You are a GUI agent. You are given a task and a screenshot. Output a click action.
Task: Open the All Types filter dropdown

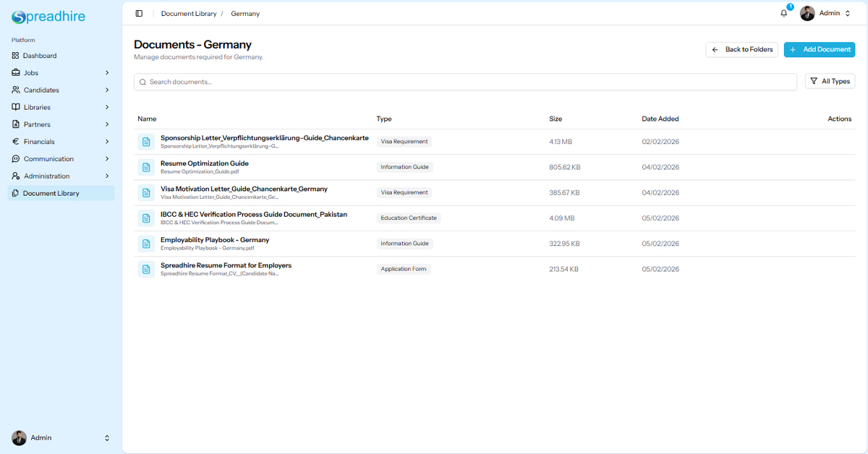coord(830,82)
